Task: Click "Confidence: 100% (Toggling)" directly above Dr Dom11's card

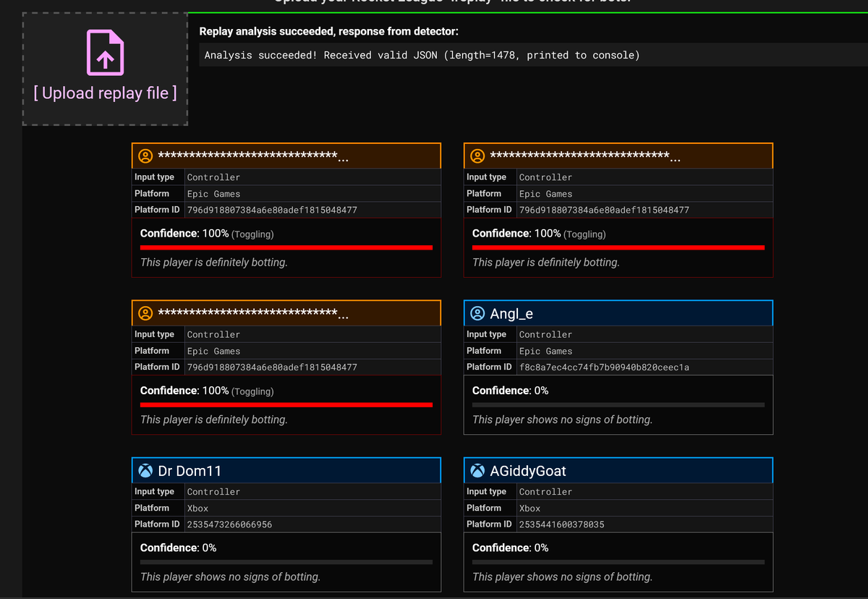Action: coord(207,391)
